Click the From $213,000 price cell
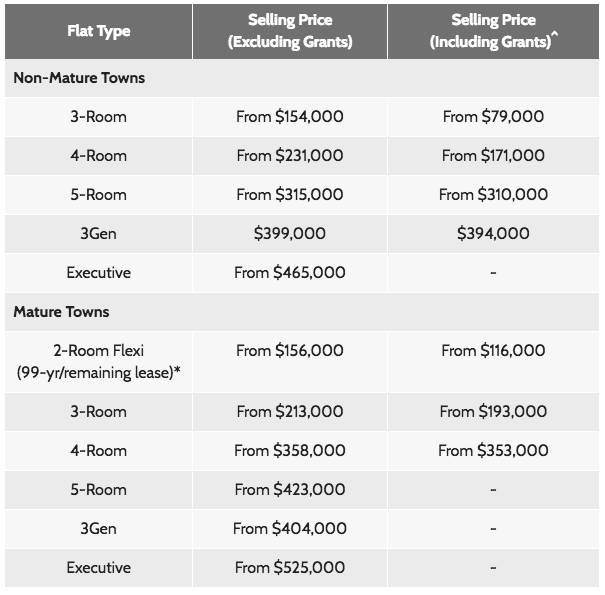 (x=290, y=412)
